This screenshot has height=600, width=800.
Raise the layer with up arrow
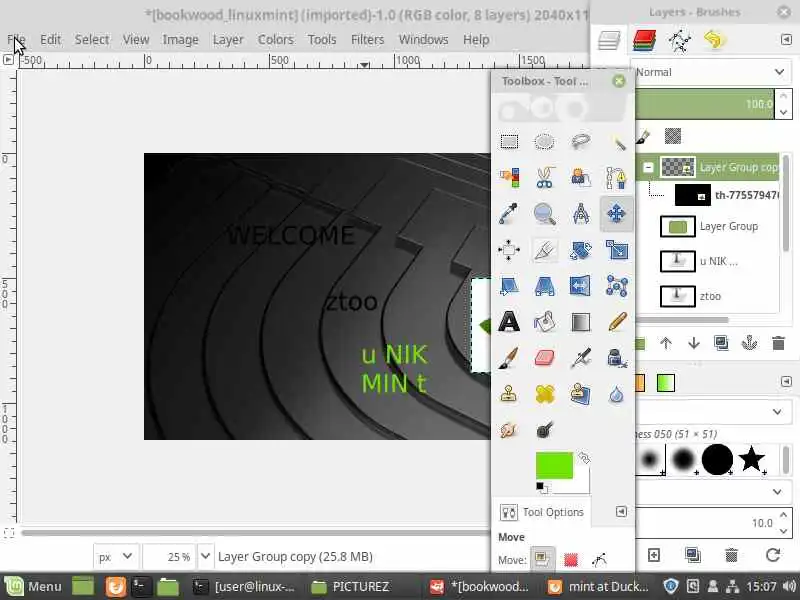pos(666,343)
